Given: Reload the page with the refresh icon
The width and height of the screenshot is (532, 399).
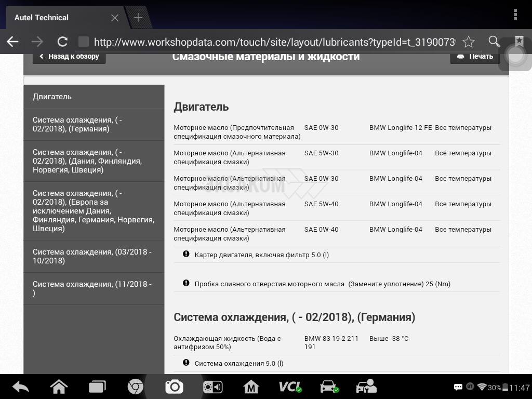Looking at the screenshot, I should (62, 42).
